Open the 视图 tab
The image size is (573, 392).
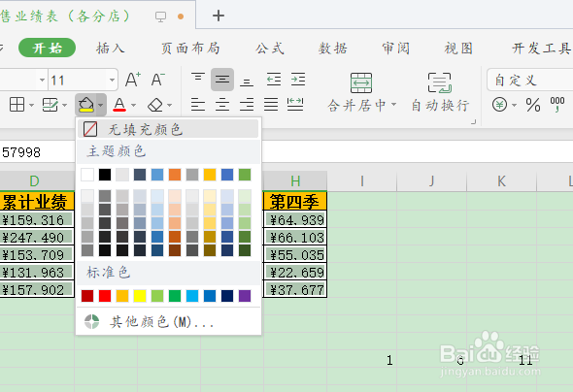(x=458, y=48)
